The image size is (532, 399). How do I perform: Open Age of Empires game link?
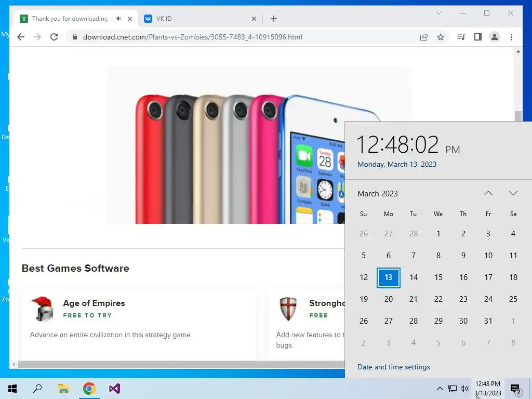(94, 303)
